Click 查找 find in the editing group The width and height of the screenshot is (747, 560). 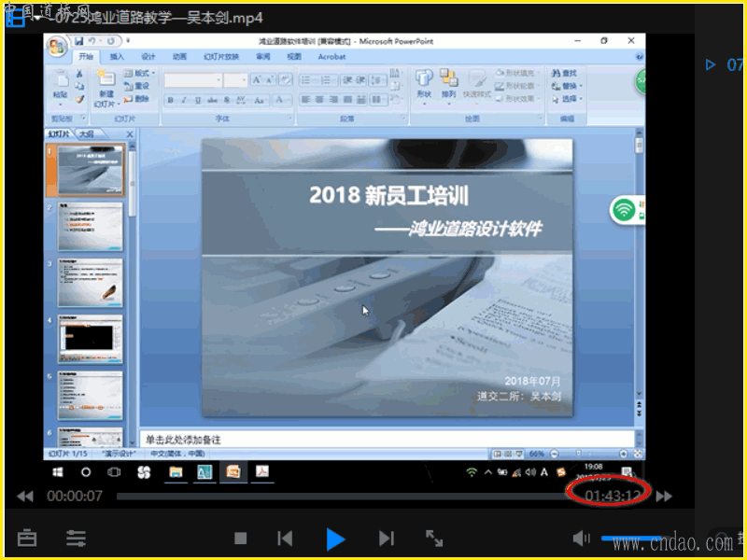pyautogui.click(x=565, y=73)
